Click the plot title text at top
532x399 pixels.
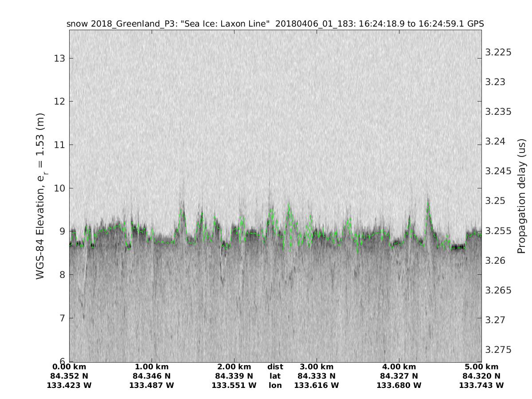point(275,23)
